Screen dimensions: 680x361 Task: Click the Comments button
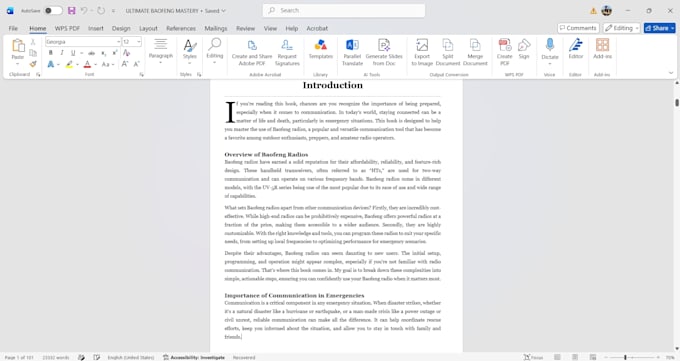578,28
